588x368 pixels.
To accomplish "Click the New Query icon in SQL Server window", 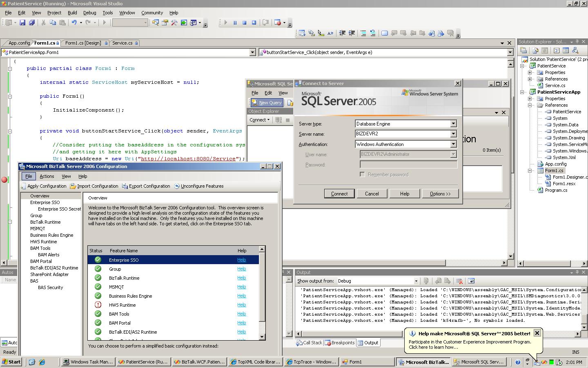I will point(267,103).
